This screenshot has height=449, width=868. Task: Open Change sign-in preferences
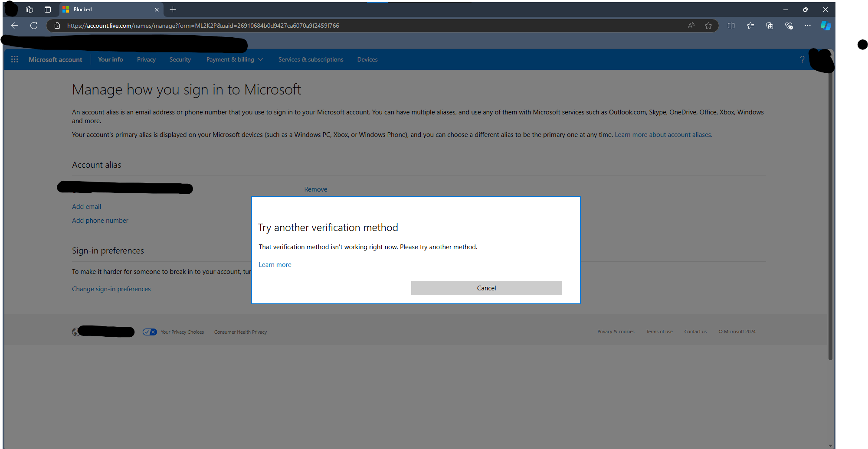(x=111, y=289)
